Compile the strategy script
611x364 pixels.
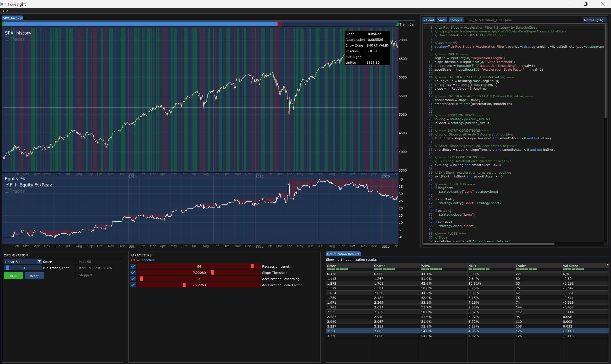[x=456, y=20]
